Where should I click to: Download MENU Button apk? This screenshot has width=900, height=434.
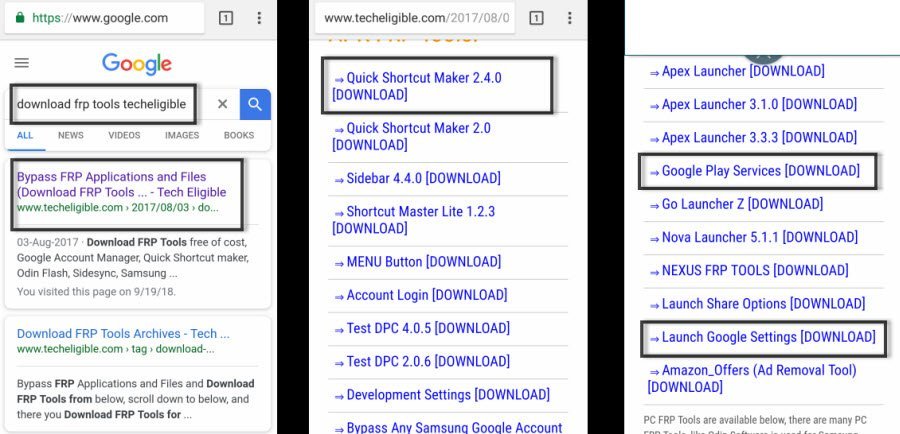click(417, 262)
